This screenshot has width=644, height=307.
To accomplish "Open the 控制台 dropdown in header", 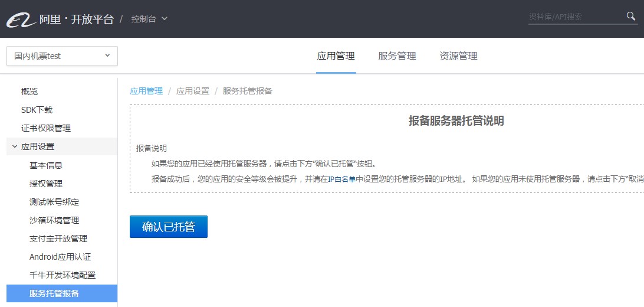I will (150, 19).
